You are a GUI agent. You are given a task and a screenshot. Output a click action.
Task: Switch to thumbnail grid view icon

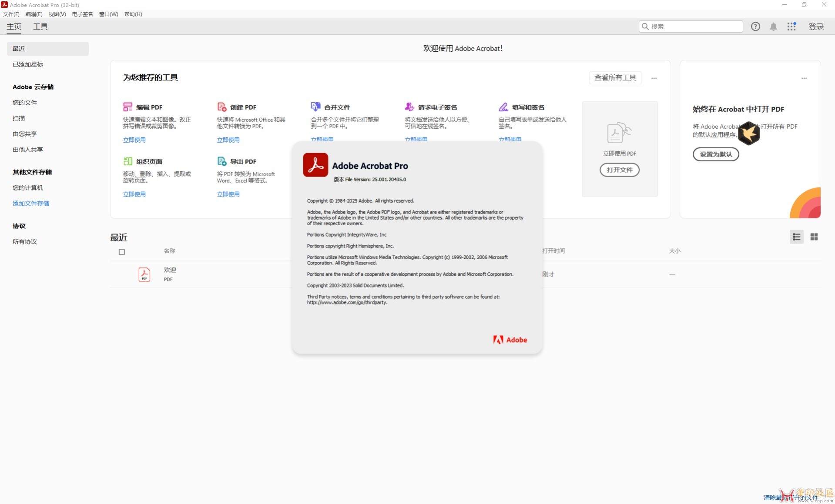click(x=814, y=237)
